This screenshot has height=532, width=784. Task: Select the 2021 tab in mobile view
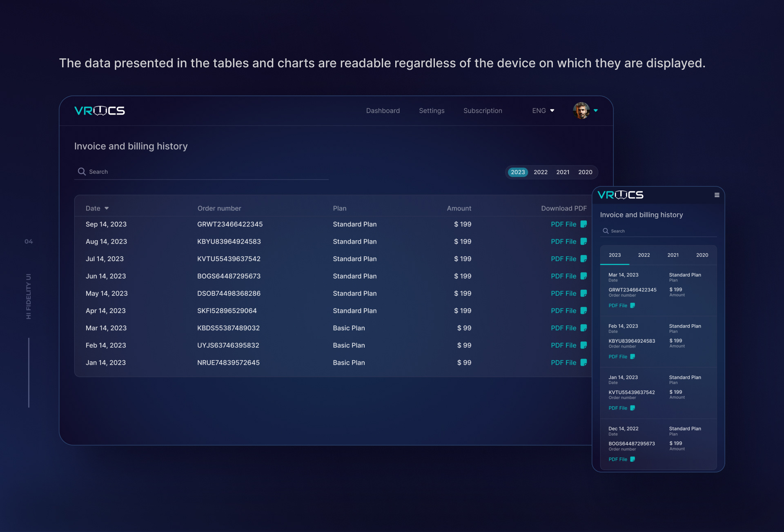coord(673,255)
